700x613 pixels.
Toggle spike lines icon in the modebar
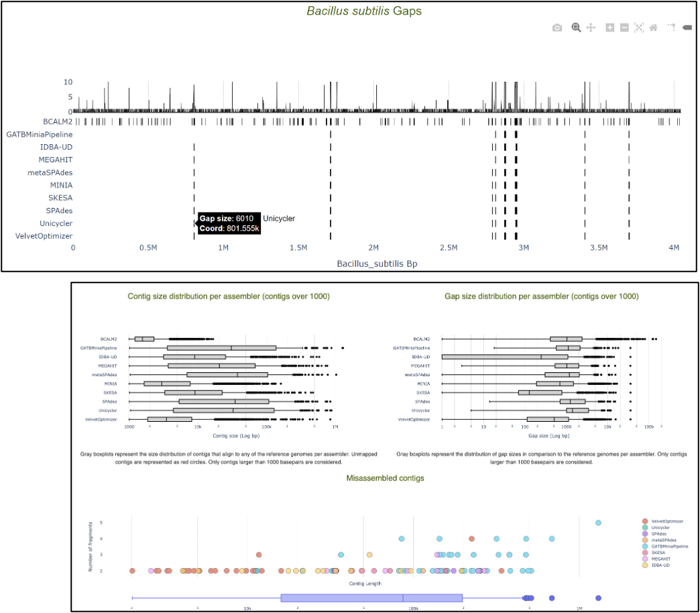point(672,27)
